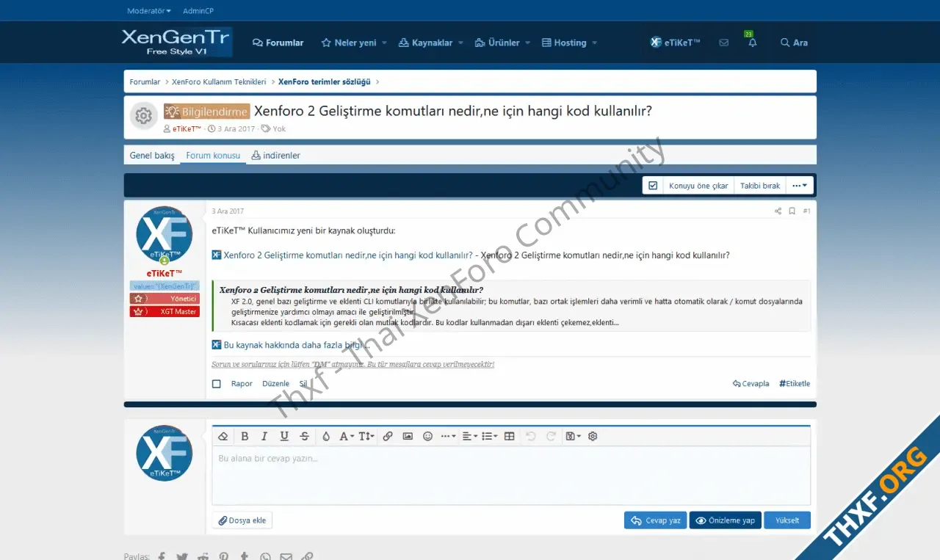This screenshot has width=940, height=560.
Task: Toggle strikethrough formatting in reply editor
Action: [x=305, y=436]
